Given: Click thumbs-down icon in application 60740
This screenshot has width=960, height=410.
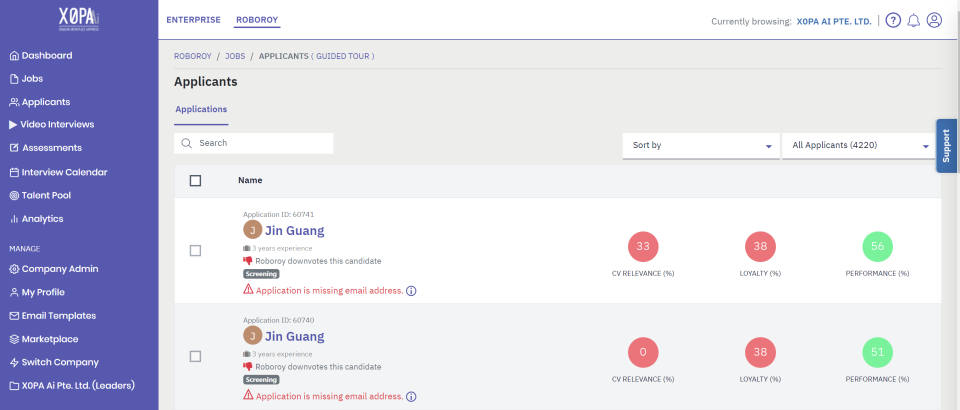Looking at the screenshot, I should point(248,367).
